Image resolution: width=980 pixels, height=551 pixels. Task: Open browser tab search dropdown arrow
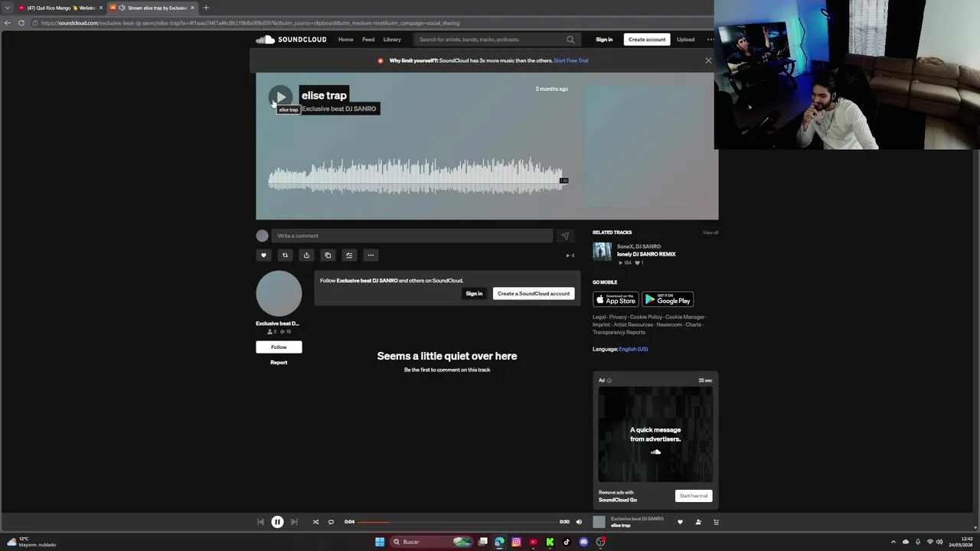click(x=7, y=8)
